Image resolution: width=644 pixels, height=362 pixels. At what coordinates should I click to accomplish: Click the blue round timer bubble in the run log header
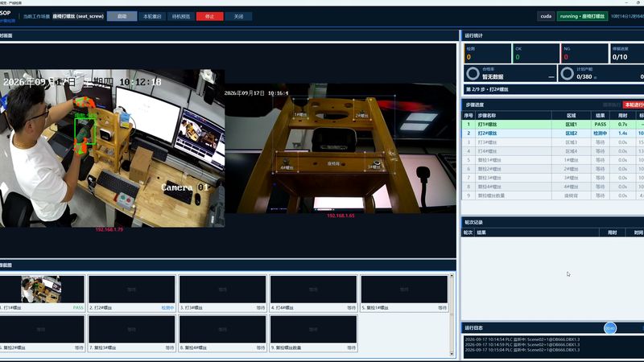point(610,328)
